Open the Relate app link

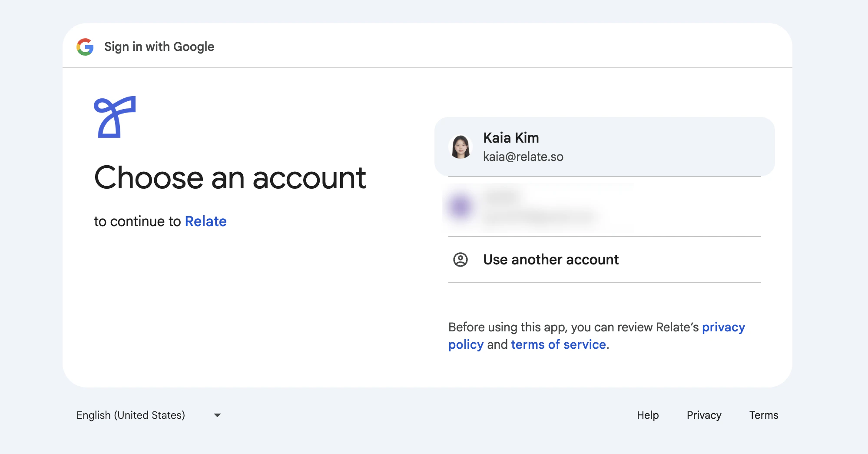coord(205,221)
